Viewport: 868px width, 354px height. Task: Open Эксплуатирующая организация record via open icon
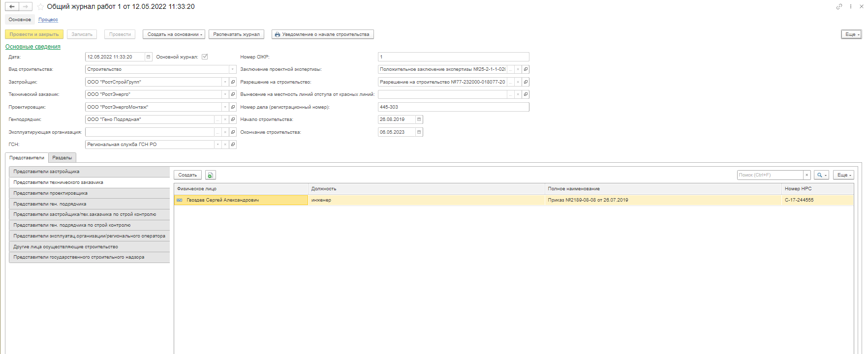(x=233, y=132)
